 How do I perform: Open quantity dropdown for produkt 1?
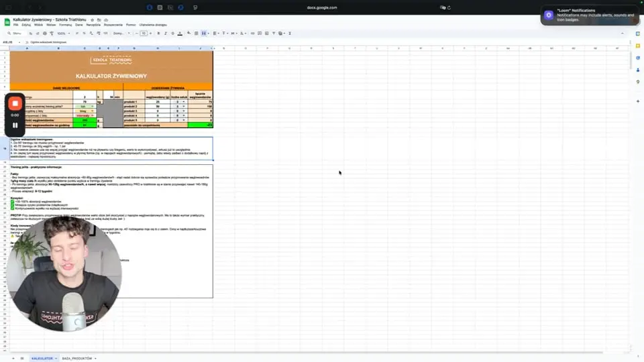[184, 101]
